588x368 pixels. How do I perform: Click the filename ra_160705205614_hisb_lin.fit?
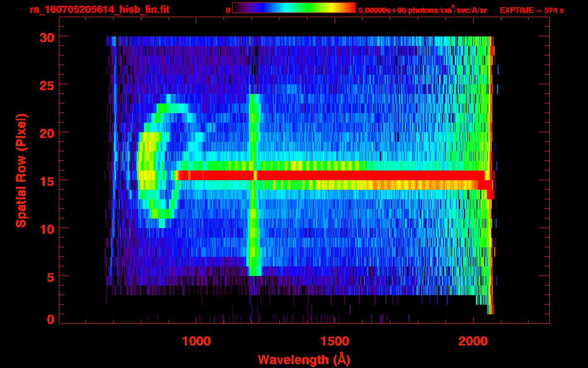click(100, 10)
